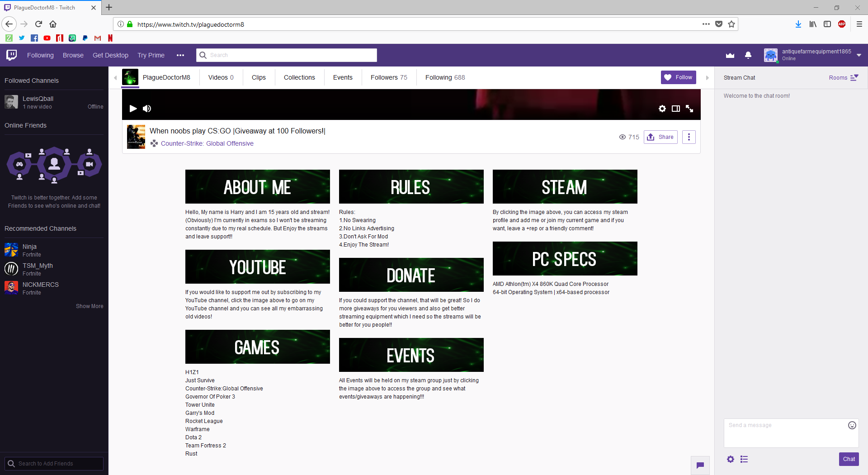
Task: Go back in the browser
Action: [9, 24]
